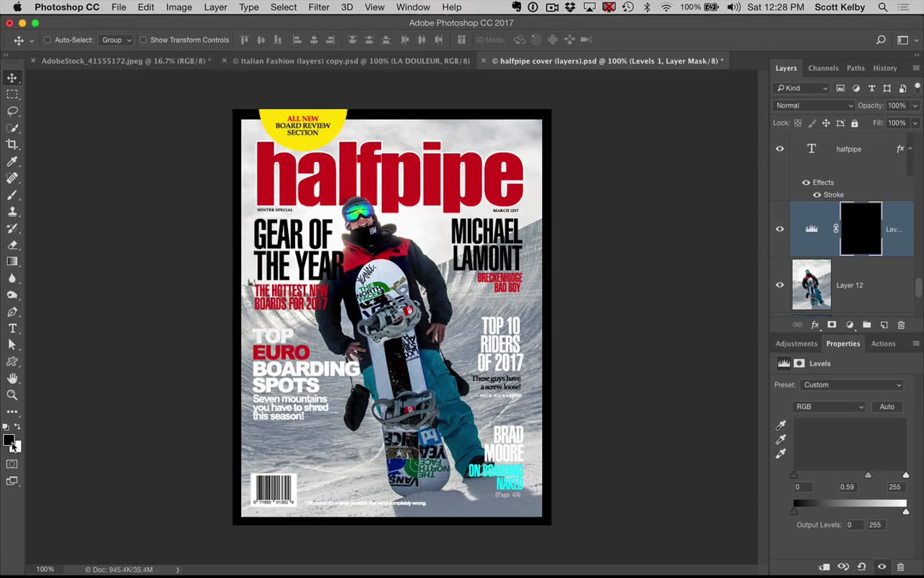924x578 pixels.
Task: Toggle visibility of Layer 12
Action: point(780,285)
